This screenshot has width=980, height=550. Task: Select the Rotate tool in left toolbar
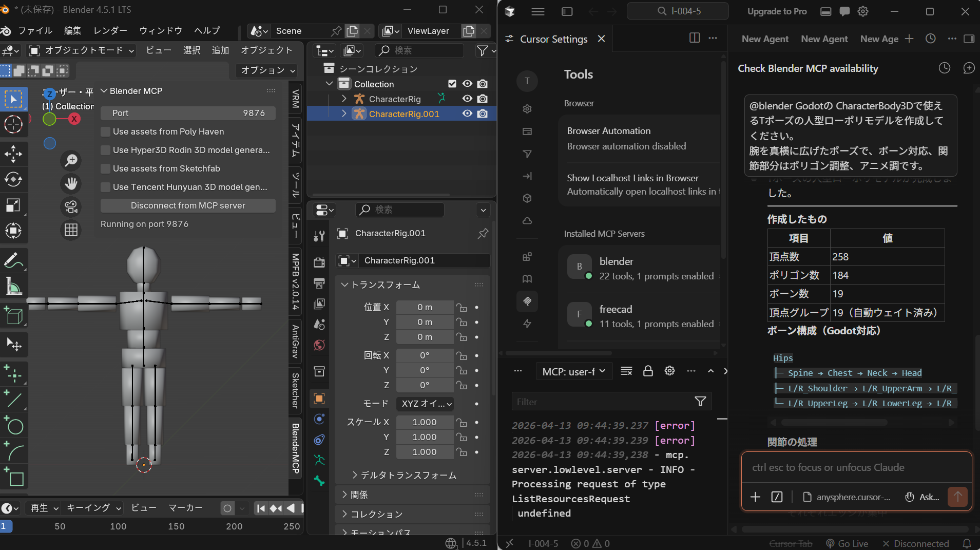(13, 180)
